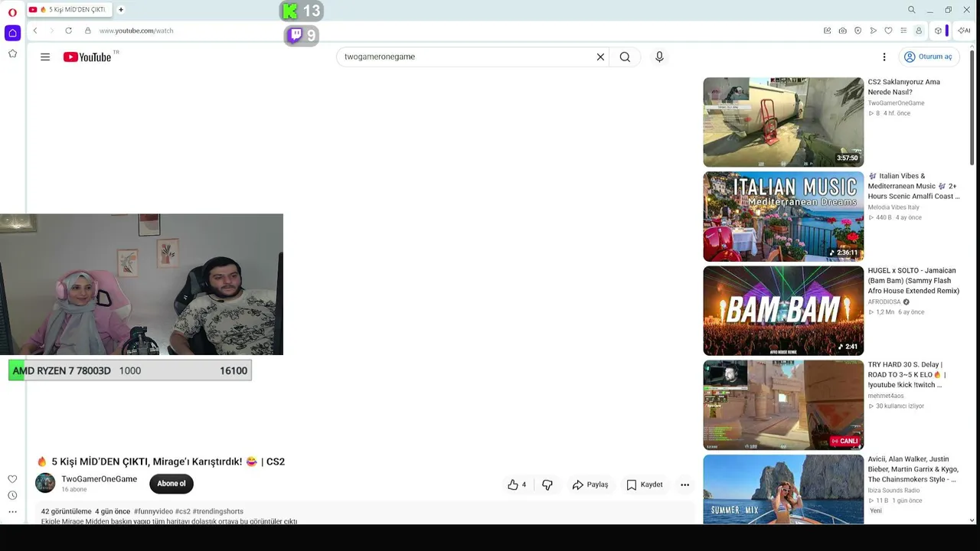Open the TwoGamerOneGame channel name link
Image resolution: width=980 pixels, height=551 pixels.
point(100,479)
